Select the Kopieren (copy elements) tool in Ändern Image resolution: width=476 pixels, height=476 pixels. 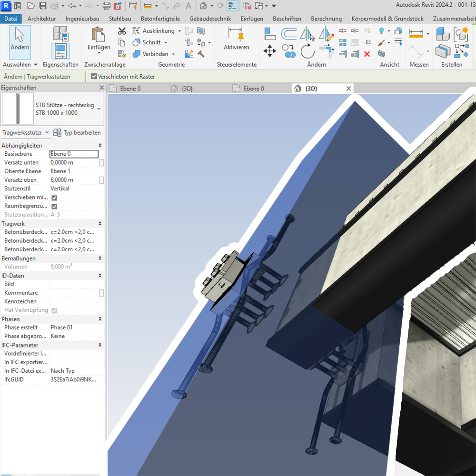[289, 51]
